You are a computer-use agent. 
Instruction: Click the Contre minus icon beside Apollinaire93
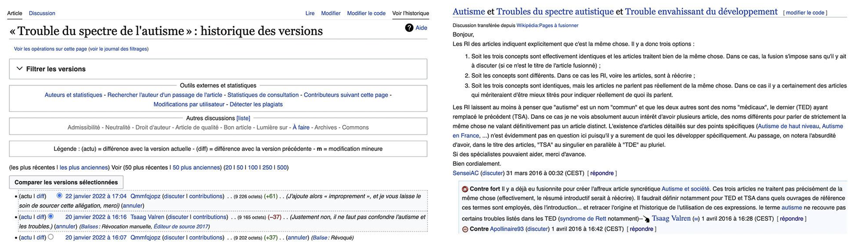[465, 229]
